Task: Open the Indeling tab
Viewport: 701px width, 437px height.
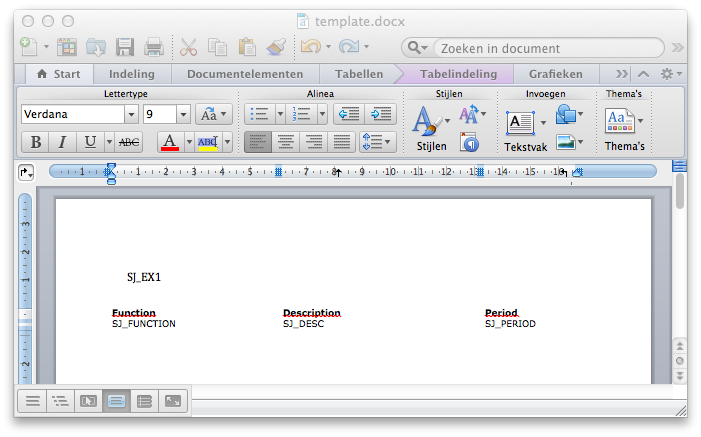Action: coord(132,74)
